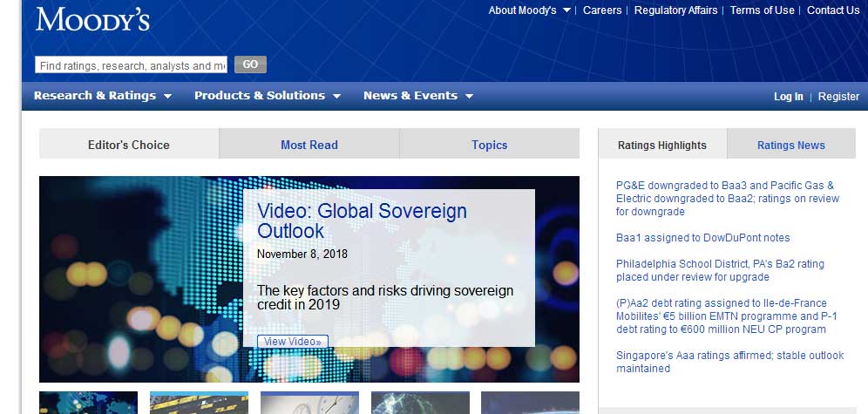
Task: Click the View Video button
Action: tap(292, 342)
